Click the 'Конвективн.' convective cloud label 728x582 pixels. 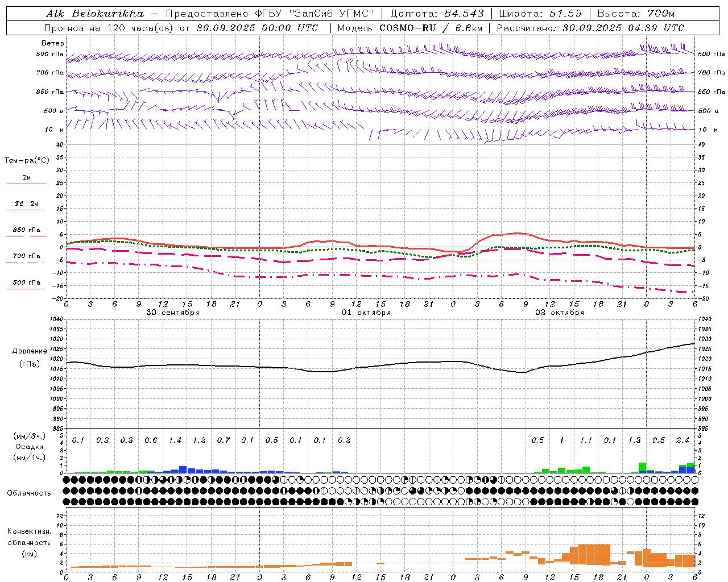coord(29,531)
